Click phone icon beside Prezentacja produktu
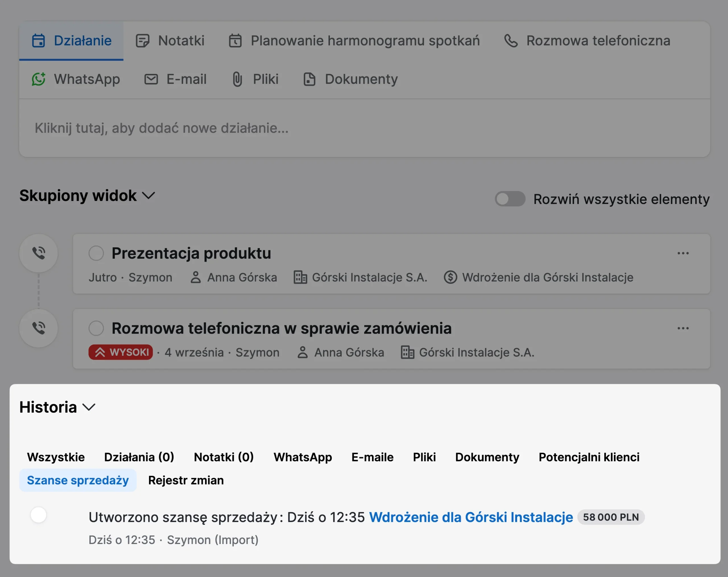This screenshot has height=577, width=728. coord(38,253)
